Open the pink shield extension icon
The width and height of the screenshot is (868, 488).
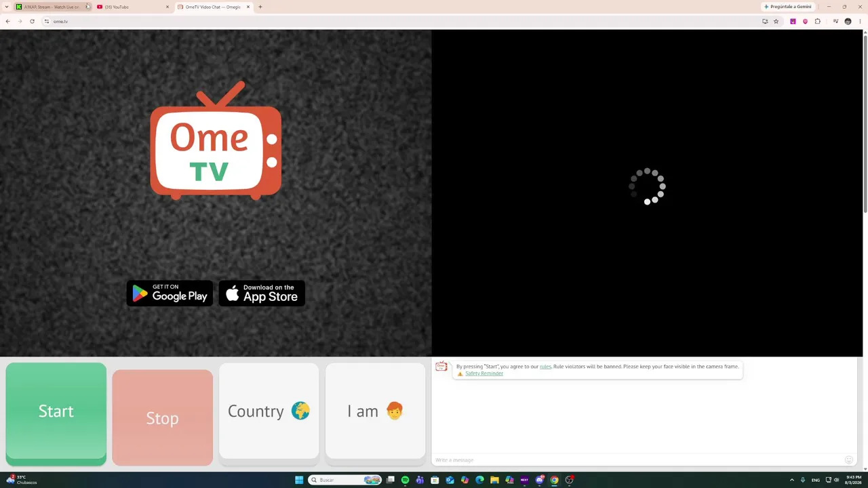(x=805, y=21)
